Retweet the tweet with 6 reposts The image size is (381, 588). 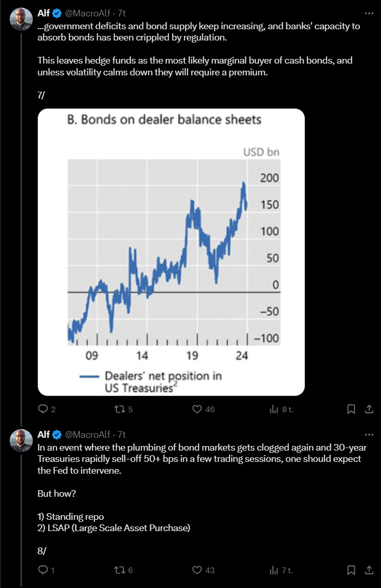[x=120, y=570]
